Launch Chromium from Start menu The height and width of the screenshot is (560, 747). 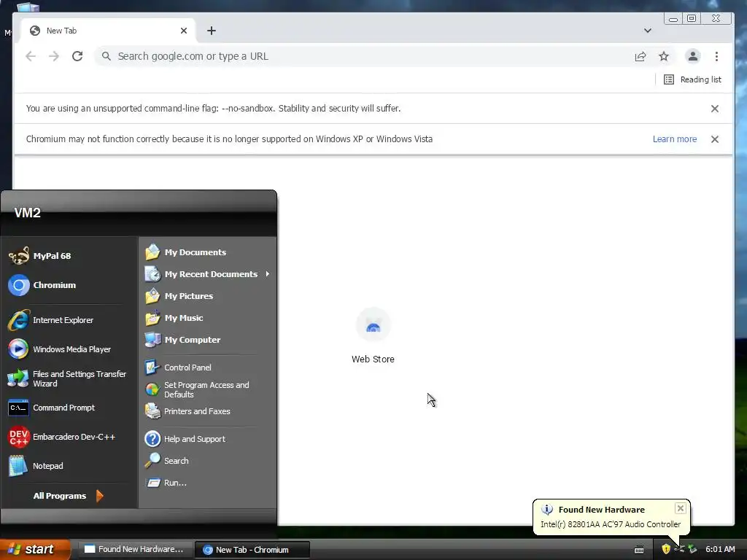pyautogui.click(x=69, y=285)
